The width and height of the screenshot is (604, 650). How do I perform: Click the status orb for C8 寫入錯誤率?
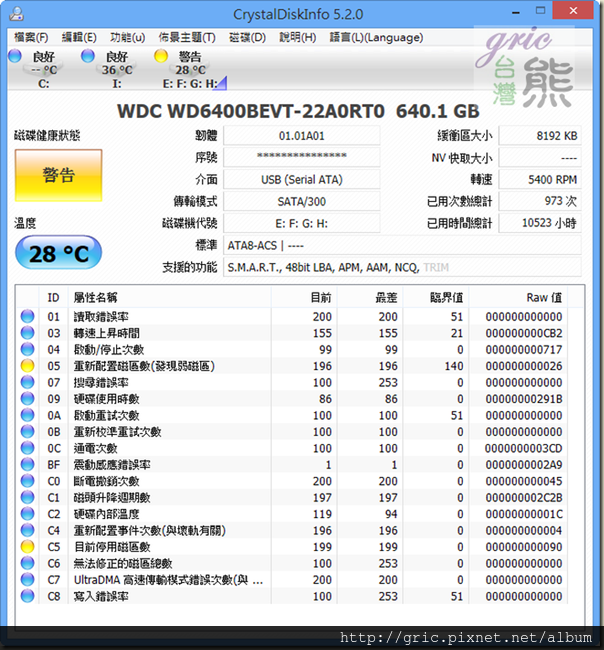pos(27,596)
